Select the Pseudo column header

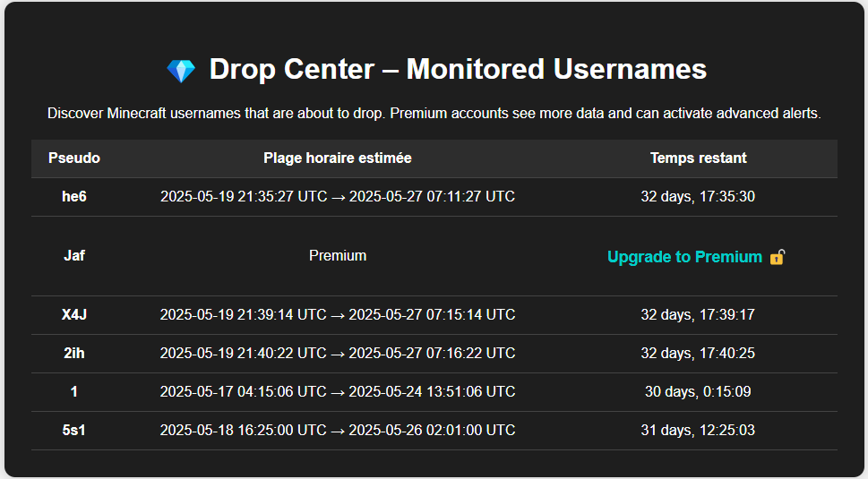pyautogui.click(x=74, y=158)
